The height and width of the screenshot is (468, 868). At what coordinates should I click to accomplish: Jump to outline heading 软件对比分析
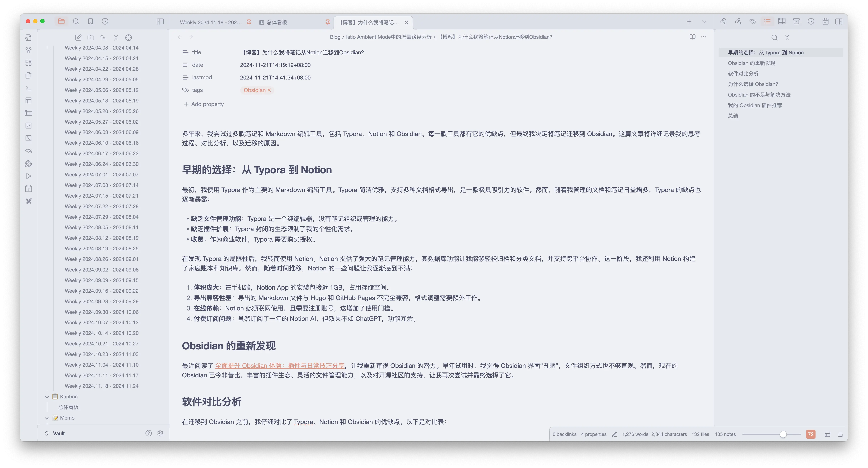(743, 73)
